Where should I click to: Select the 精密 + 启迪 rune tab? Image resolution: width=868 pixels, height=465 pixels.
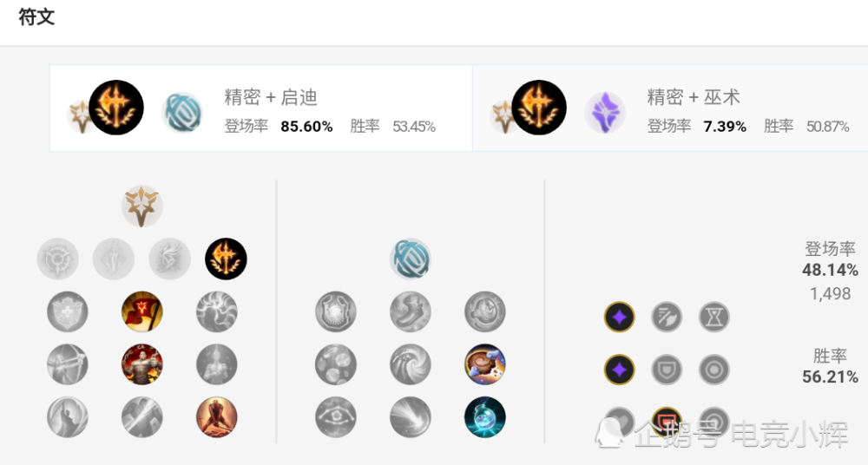coord(260,108)
